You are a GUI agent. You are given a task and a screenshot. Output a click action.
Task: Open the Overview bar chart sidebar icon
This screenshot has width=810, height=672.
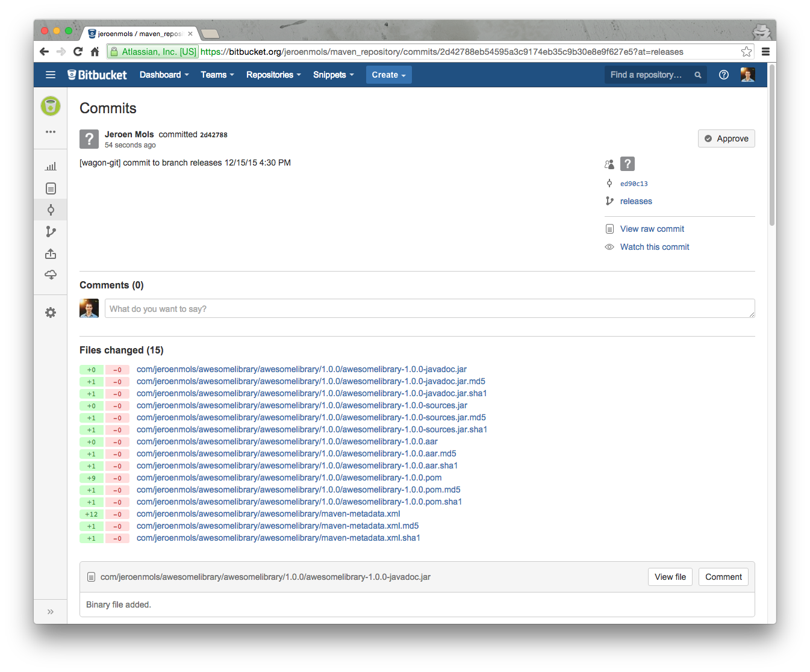51,166
